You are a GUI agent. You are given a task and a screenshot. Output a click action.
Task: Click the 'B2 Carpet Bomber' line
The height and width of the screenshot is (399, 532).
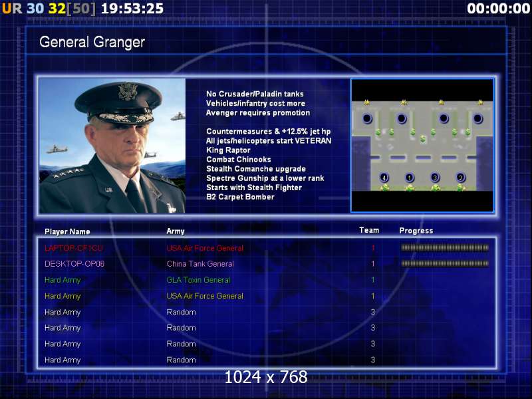(x=240, y=197)
